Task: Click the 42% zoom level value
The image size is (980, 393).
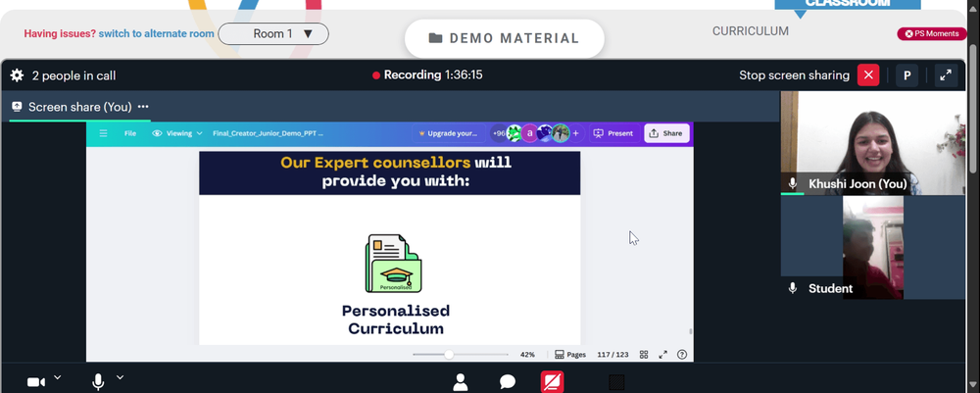Action: [x=527, y=354]
